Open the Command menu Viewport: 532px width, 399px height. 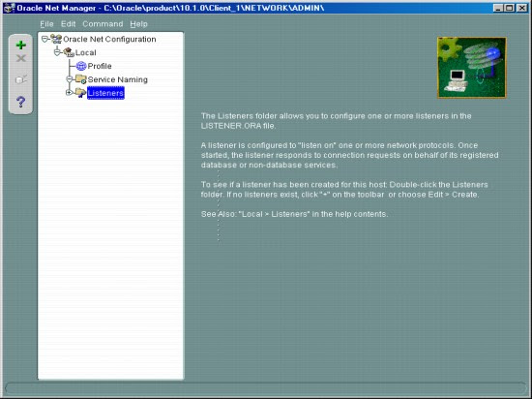tap(103, 24)
